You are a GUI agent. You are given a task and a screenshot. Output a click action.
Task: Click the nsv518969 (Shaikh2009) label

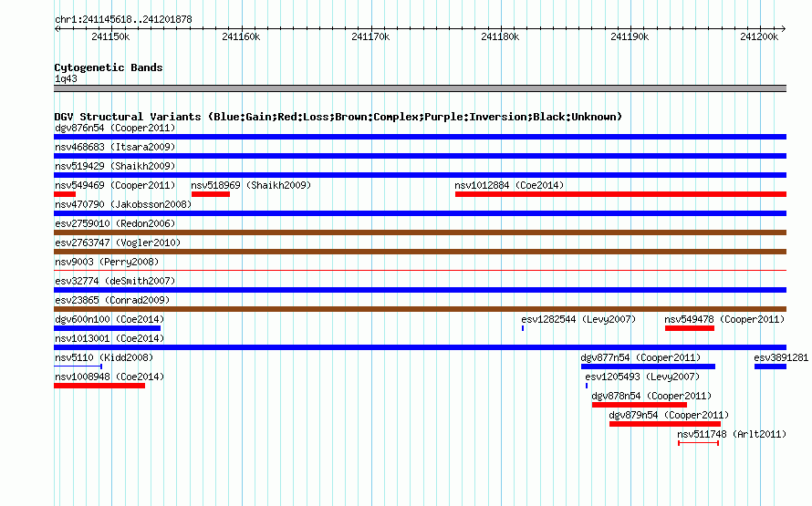[251, 185]
